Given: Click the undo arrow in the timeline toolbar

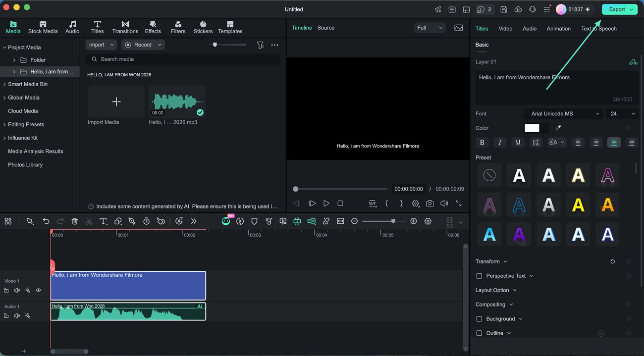Looking at the screenshot, I should click(x=46, y=221).
